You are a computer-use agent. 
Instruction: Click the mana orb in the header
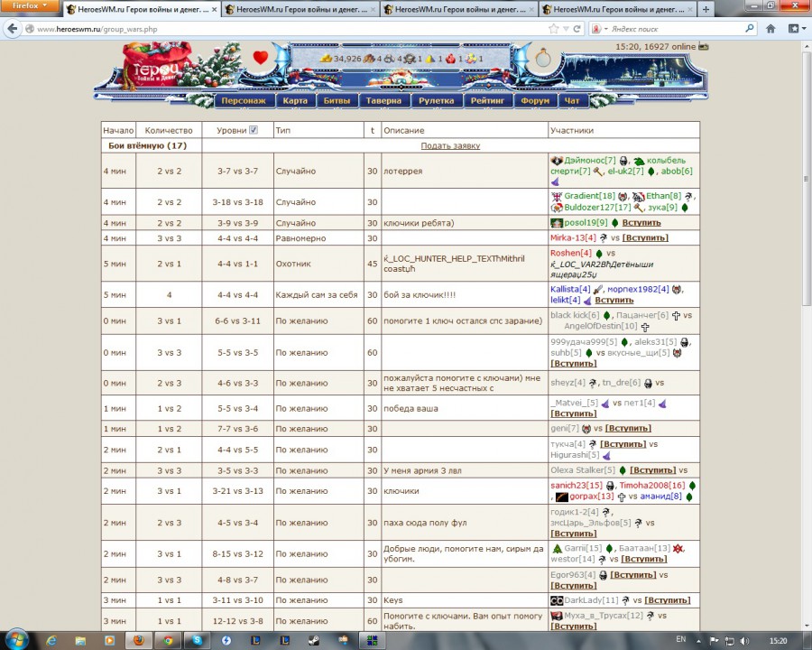(x=543, y=58)
